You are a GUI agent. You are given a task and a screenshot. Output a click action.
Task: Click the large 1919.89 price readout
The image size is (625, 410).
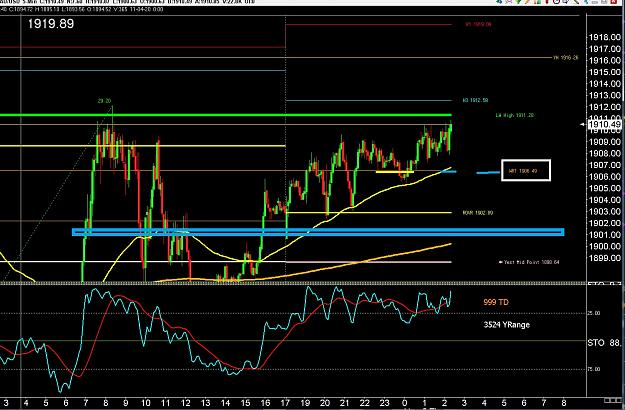pyautogui.click(x=51, y=24)
